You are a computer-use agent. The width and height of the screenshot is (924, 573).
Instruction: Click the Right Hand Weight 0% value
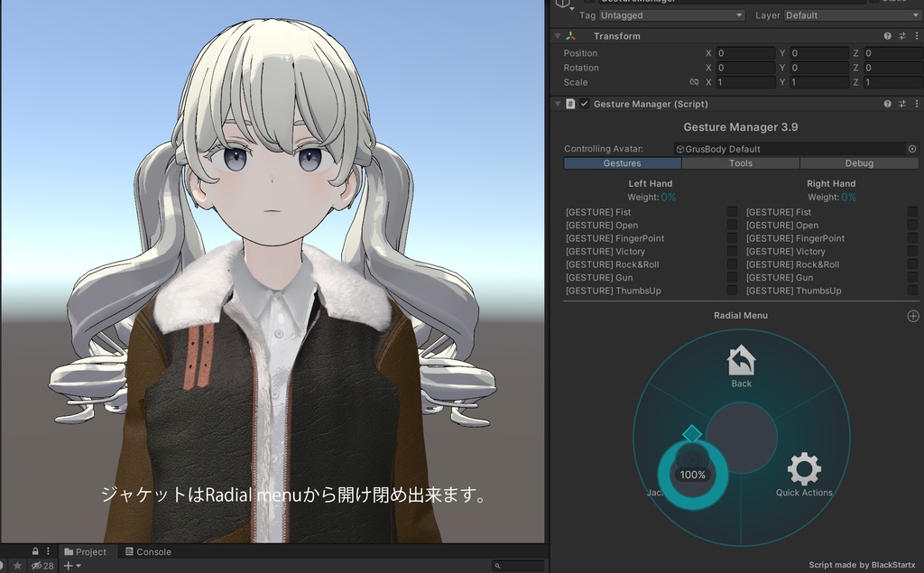848,197
